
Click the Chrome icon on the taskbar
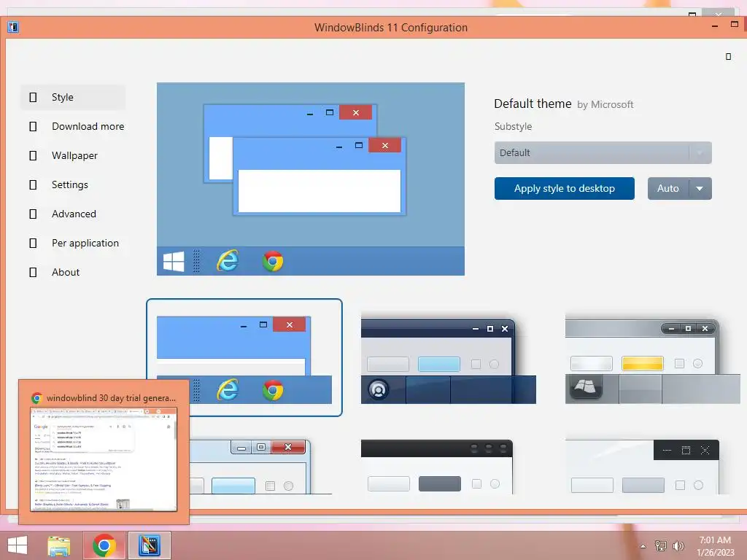tap(104, 545)
